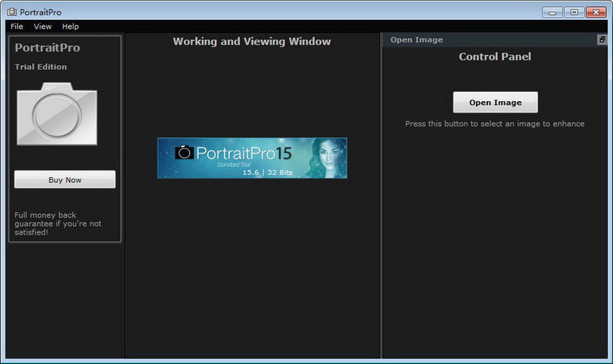Click the 'Open Image' panel header text
Screen dimensions: 613x364
417,40
